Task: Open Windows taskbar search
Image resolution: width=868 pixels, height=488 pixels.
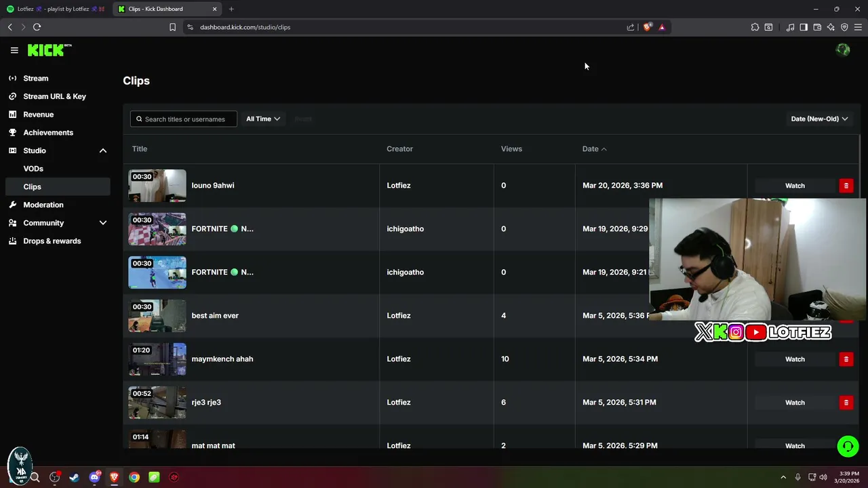Action: tap(35, 477)
